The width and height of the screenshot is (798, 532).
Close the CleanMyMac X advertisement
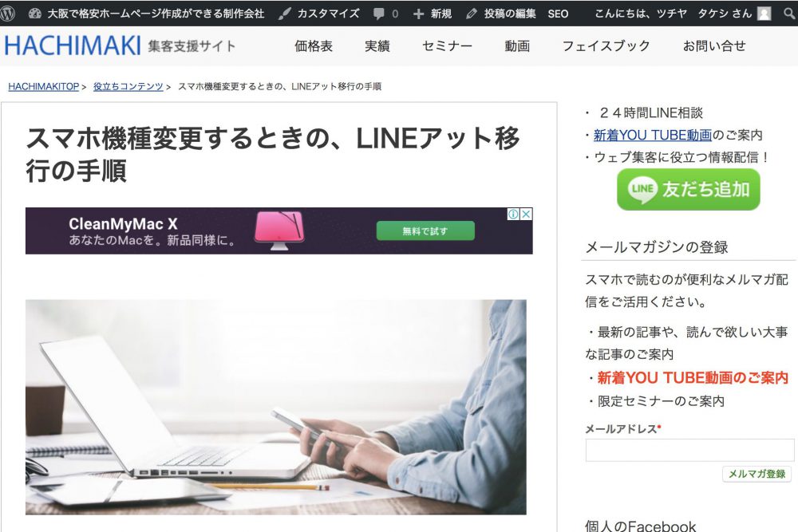click(526, 214)
